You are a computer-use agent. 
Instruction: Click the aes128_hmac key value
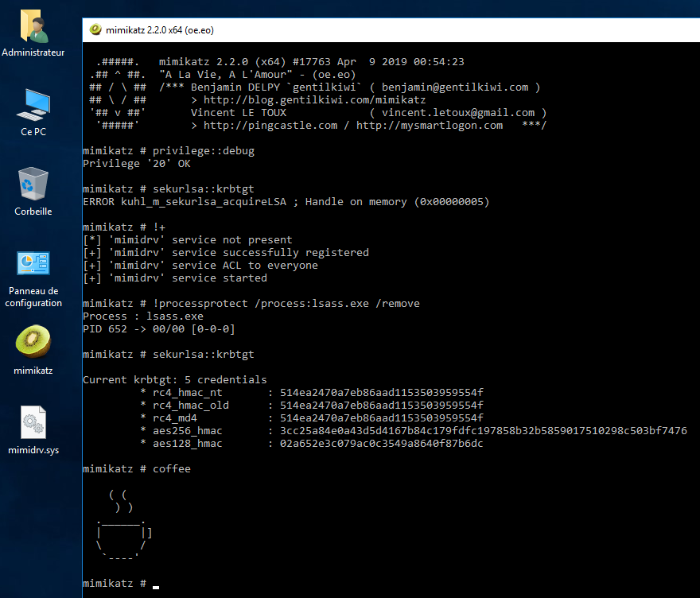click(x=382, y=444)
